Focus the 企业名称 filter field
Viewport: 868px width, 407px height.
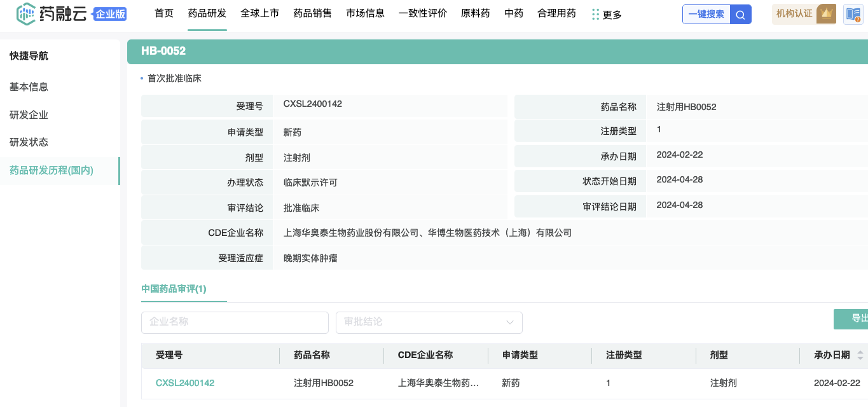pos(235,322)
